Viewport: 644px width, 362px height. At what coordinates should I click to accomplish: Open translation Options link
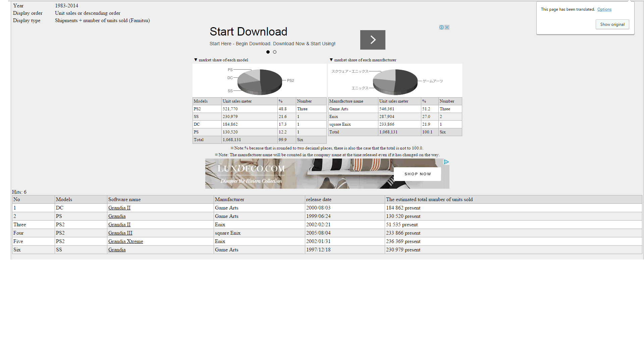(604, 9)
